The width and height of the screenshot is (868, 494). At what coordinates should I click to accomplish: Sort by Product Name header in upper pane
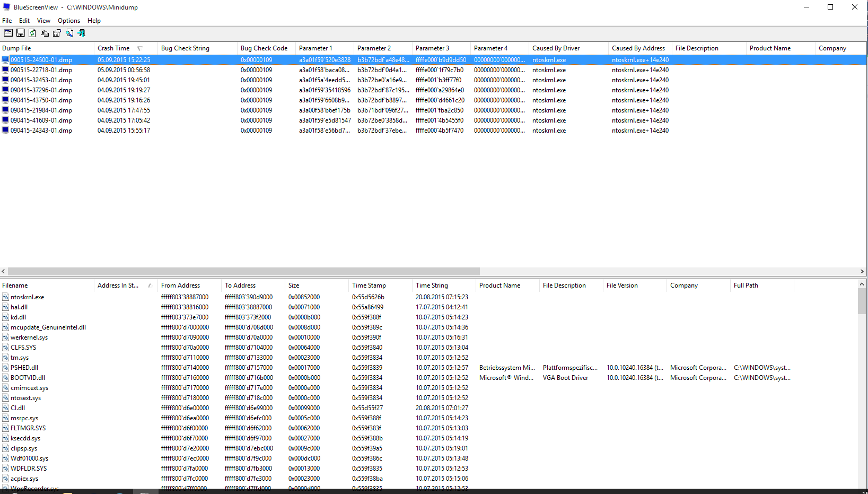pos(781,48)
